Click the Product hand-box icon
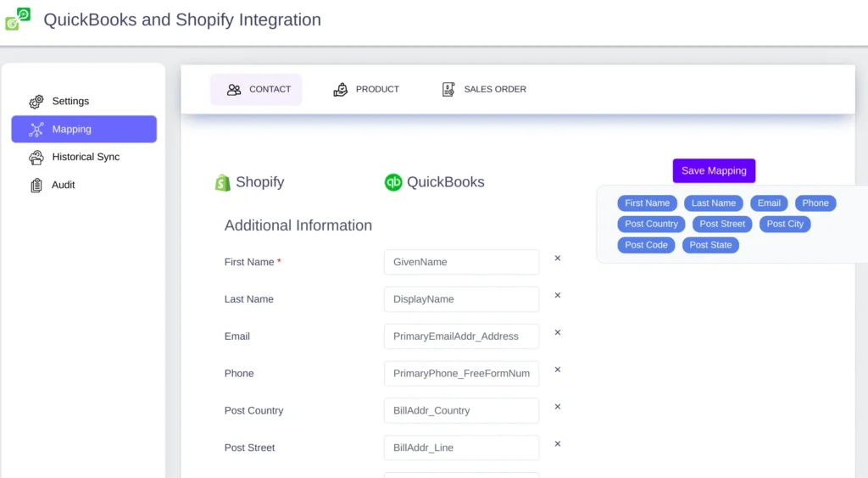The image size is (868, 478). tap(341, 90)
